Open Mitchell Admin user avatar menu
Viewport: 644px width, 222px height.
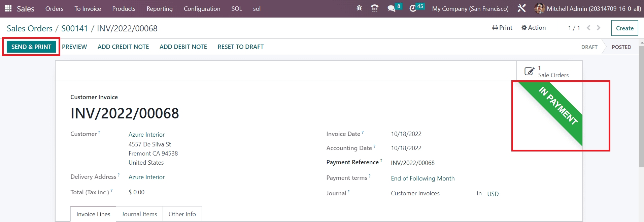[539, 8]
